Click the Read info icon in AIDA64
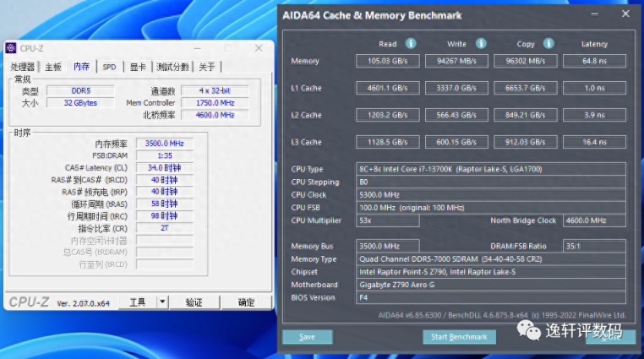Image resolution: width=644 pixels, height=359 pixels. [x=410, y=43]
